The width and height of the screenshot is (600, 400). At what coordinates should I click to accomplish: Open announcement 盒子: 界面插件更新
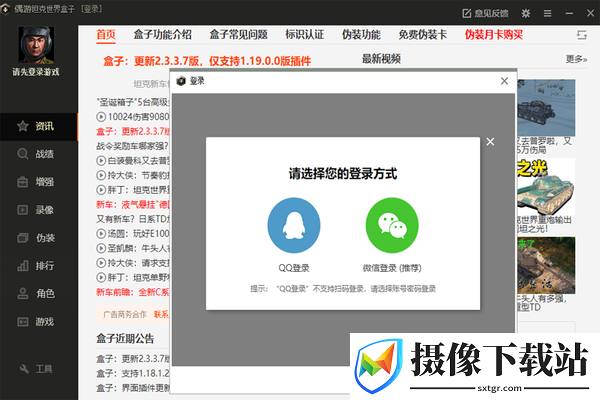coord(132,388)
